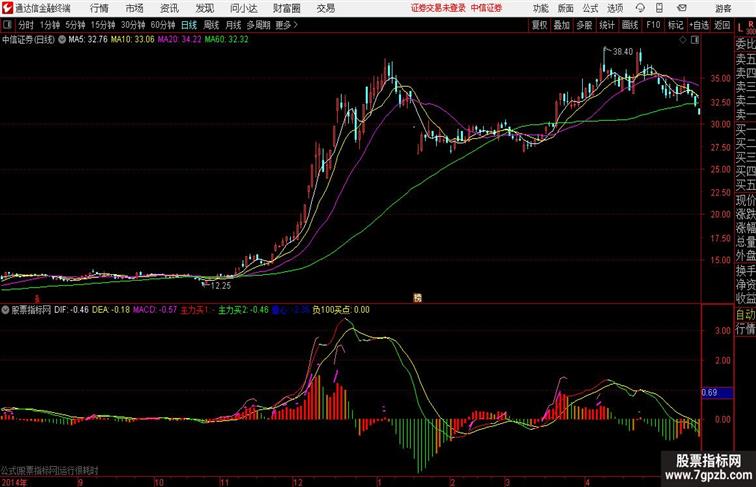Viewport: 756px width, 487px height.
Task: Switch to 15分钟 chart period
Action: coord(103,25)
